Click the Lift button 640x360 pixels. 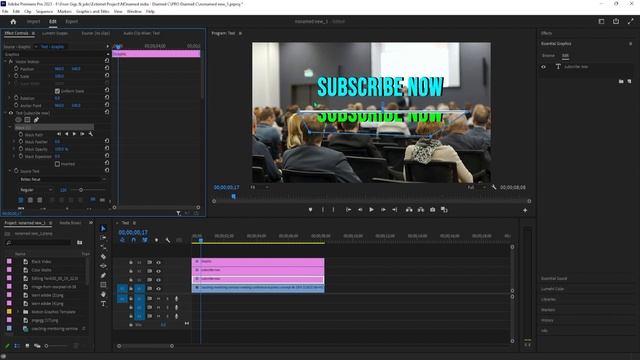(409, 210)
